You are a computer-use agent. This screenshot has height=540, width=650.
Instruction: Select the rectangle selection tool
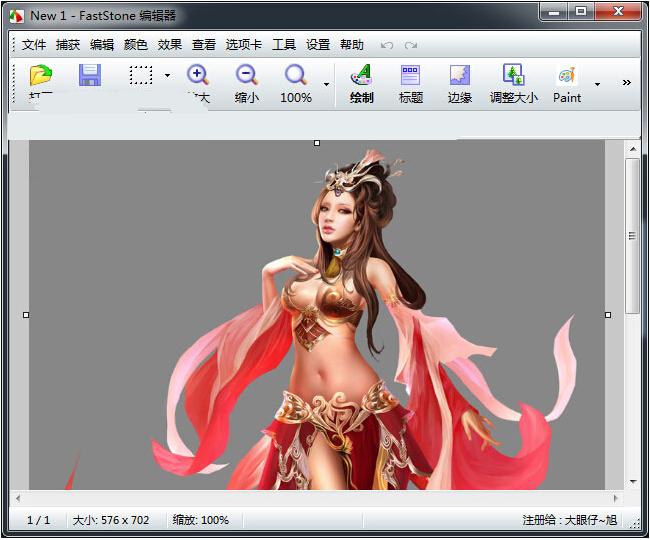140,75
